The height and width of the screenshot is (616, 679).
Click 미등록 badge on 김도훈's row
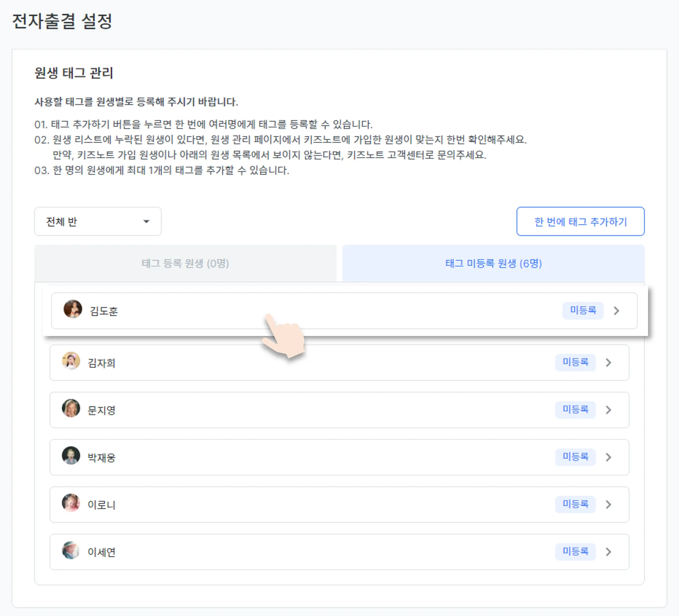(583, 310)
